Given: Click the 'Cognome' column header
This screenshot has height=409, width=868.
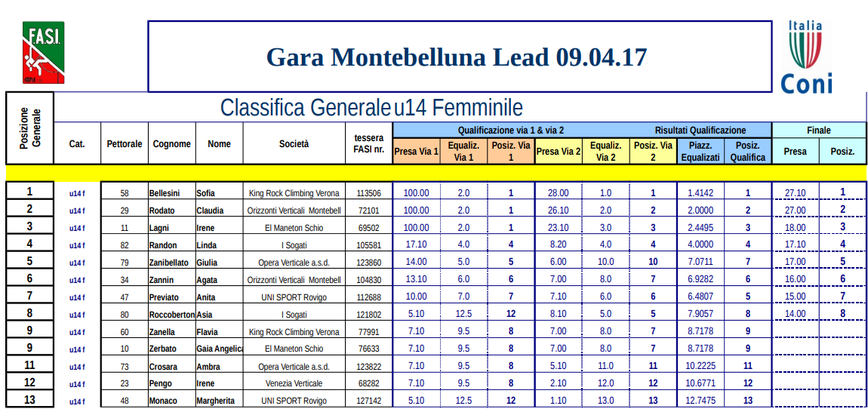Looking at the screenshot, I should coord(171,143).
